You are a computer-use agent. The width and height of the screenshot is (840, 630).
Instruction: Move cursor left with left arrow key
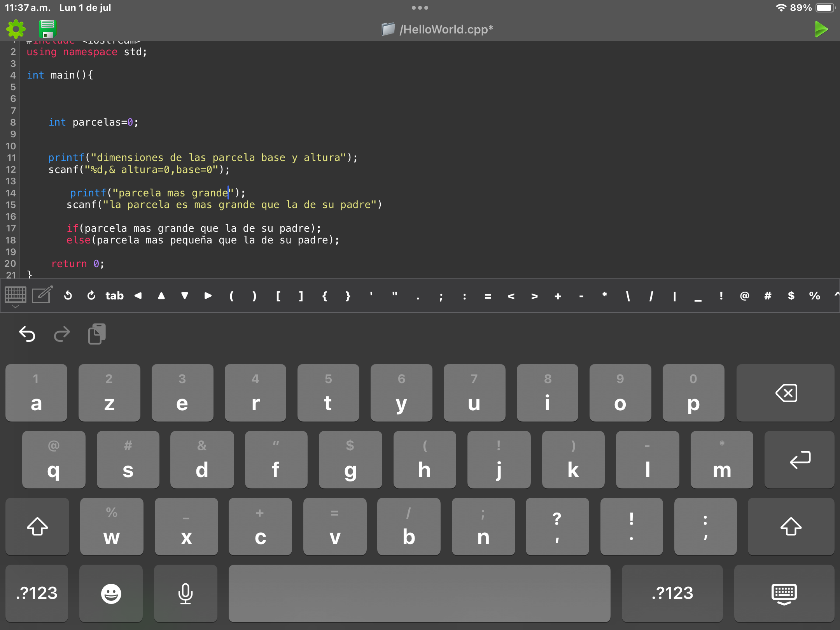(138, 296)
